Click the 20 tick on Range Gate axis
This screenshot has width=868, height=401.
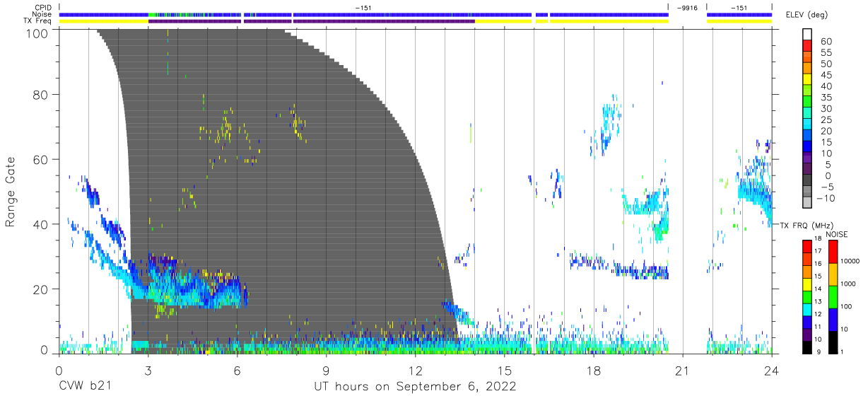(42, 289)
